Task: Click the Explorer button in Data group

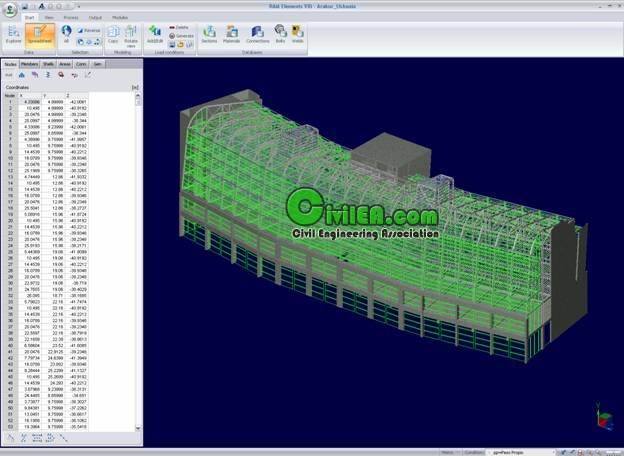Action: click(x=13, y=35)
